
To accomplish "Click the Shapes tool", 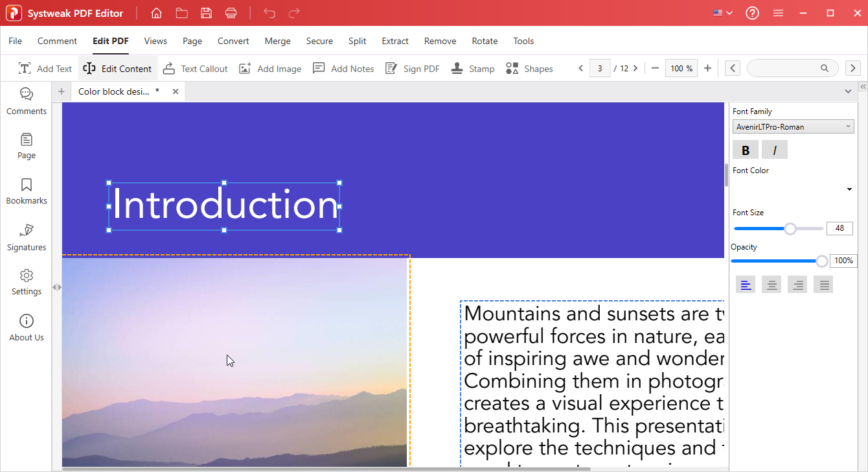I will [x=529, y=68].
